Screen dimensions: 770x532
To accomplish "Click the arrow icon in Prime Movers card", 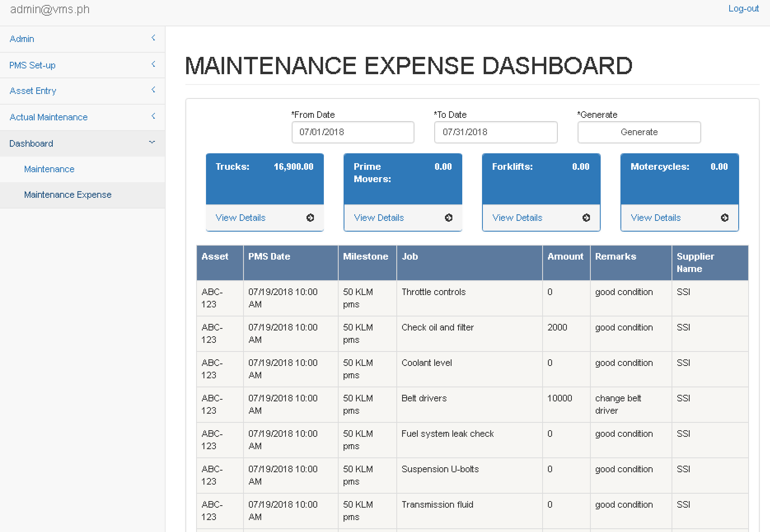I will click(449, 218).
